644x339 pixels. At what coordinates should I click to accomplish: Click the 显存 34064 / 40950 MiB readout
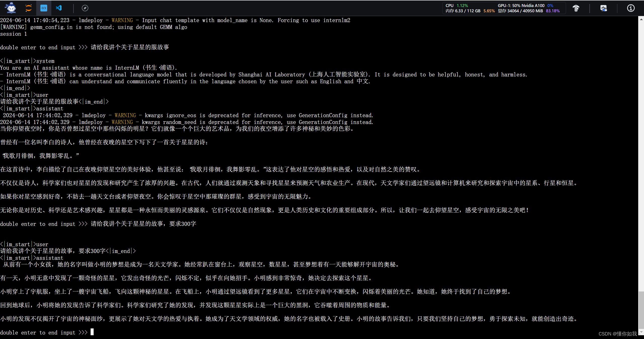click(x=528, y=11)
